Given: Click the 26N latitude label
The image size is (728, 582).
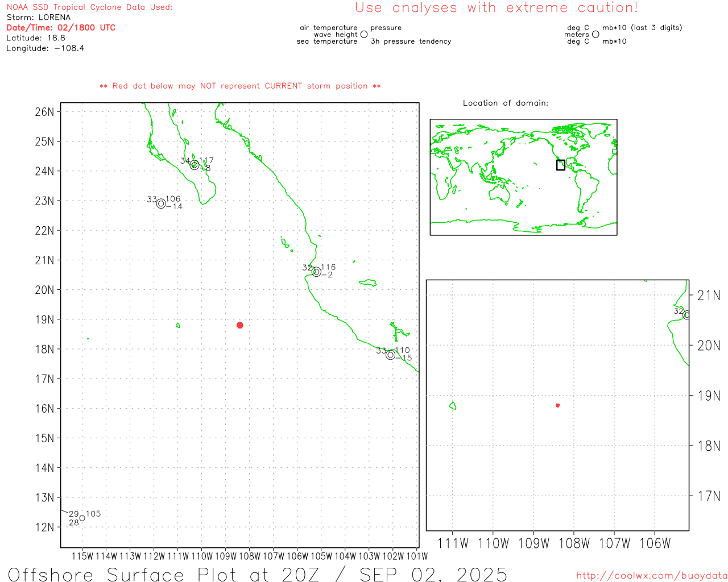Looking at the screenshot, I should tap(44, 111).
